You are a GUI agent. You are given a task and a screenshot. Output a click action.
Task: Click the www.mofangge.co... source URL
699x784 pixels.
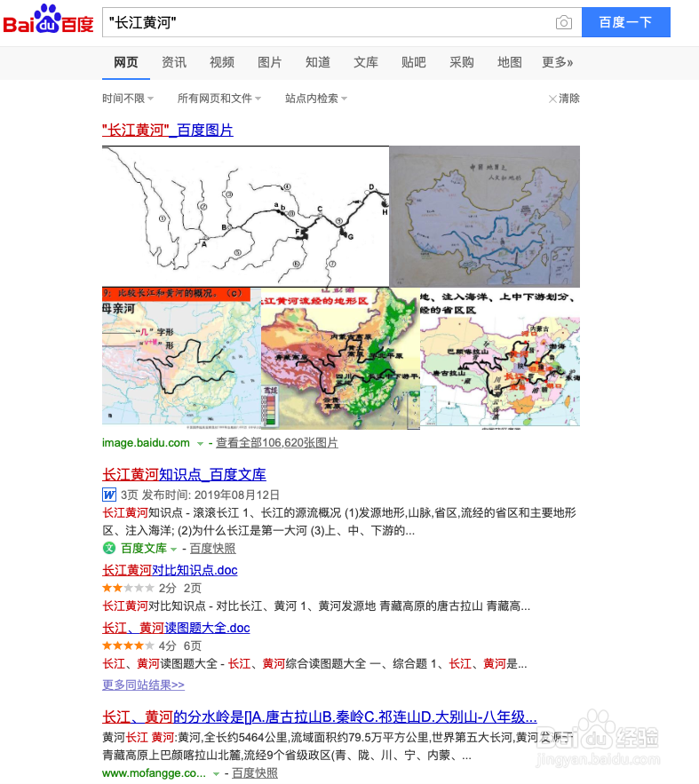click(x=154, y=773)
